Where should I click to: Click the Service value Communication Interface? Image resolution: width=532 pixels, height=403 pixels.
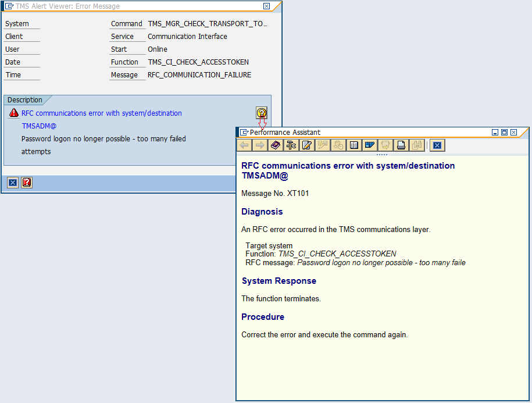click(x=187, y=36)
